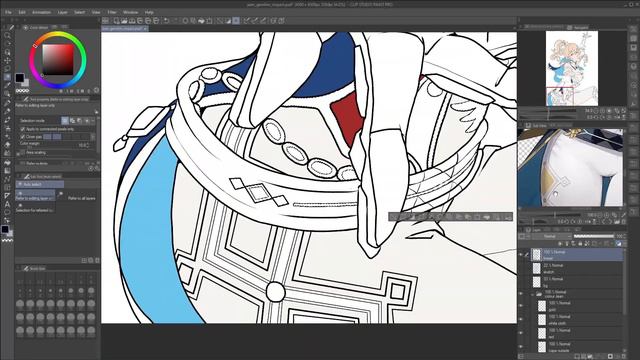Click the Navigator canvas thumbnail
The height and width of the screenshot is (360, 640).
click(572, 68)
